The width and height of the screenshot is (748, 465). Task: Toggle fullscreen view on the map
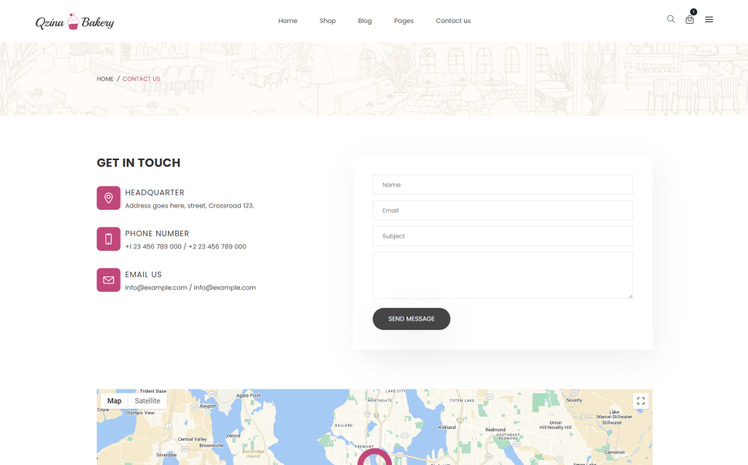coord(641,401)
